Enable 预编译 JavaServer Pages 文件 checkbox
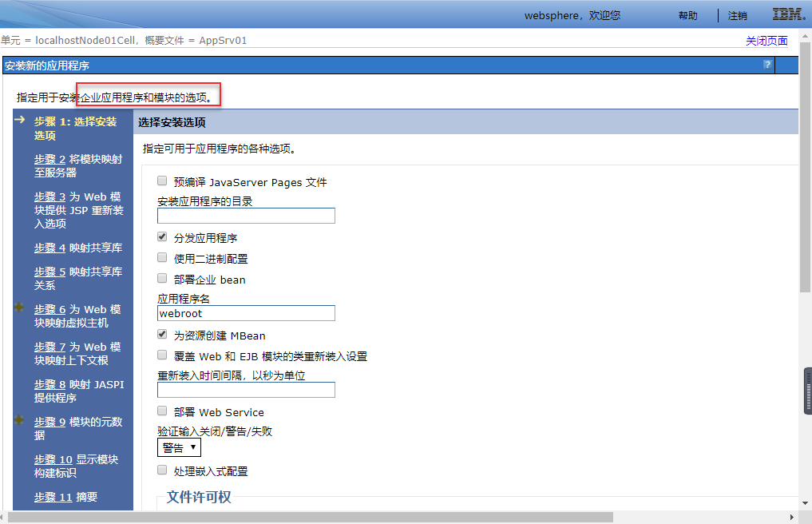Image resolution: width=812 pixels, height=524 pixels. pyautogui.click(x=162, y=181)
